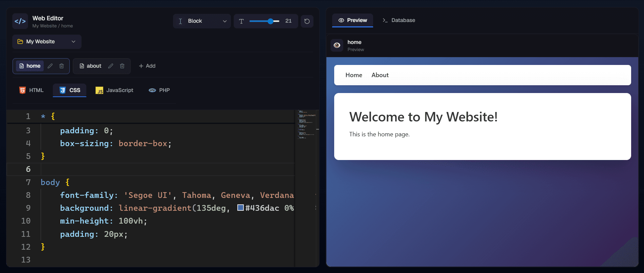This screenshot has width=644, height=273.
Task: Click the 'padding: 0;' line 3
Action: pos(86,131)
